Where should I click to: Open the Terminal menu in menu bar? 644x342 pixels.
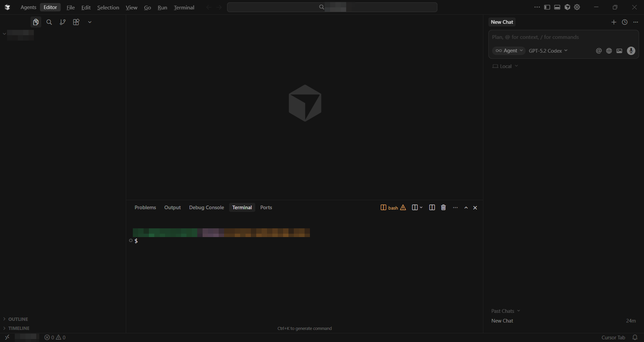click(184, 7)
